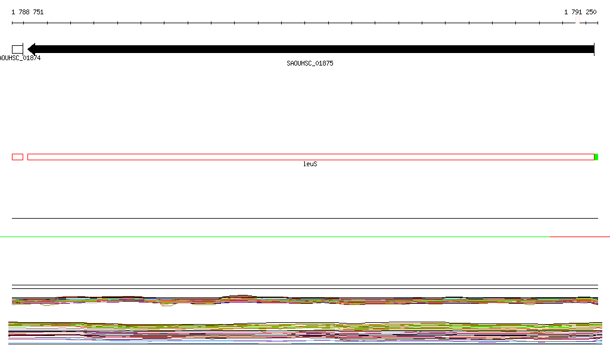Viewport: 610px width, 364px height.
Task: Click the green marker at annotation end
Action: pyautogui.click(x=596, y=157)
